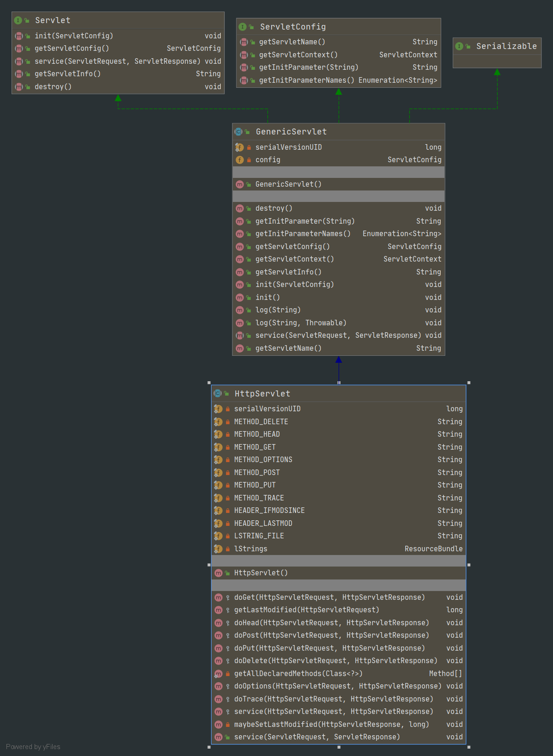Click protected key icon of doPost method
Viewport: 553px width, 756px height.
(228, 636)
